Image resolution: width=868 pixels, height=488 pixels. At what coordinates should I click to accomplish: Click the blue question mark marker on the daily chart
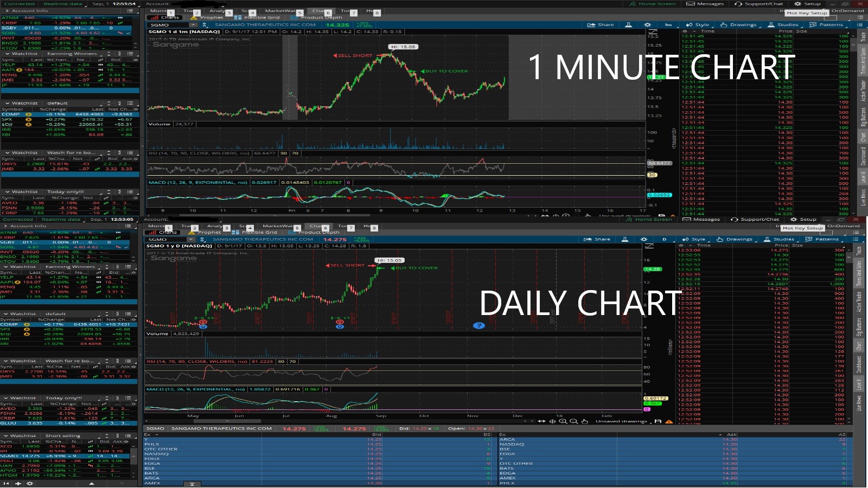click(478, 325)
